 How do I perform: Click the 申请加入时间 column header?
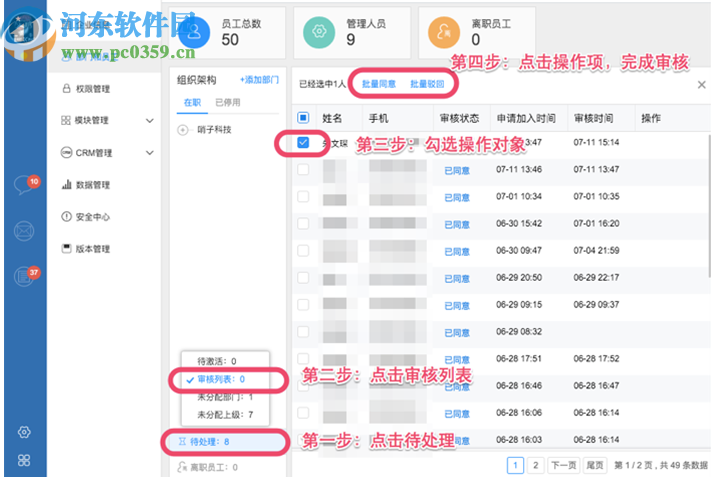tap(526, 118)
